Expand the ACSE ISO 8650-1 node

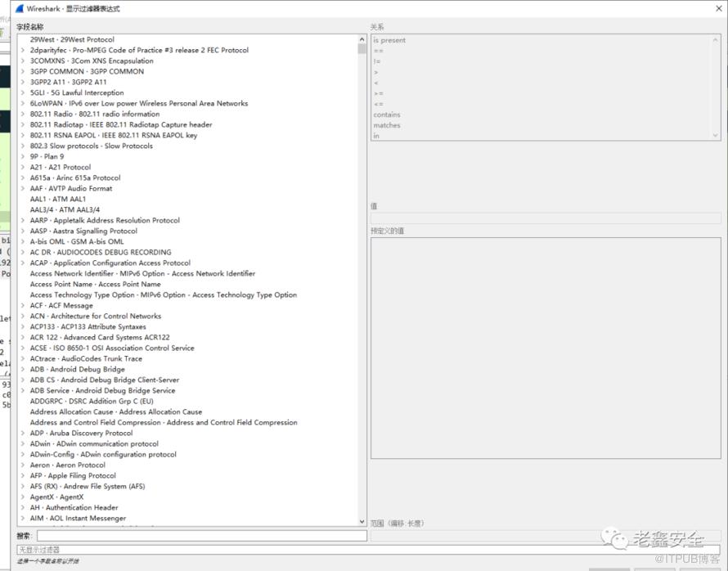coord(22,348)
